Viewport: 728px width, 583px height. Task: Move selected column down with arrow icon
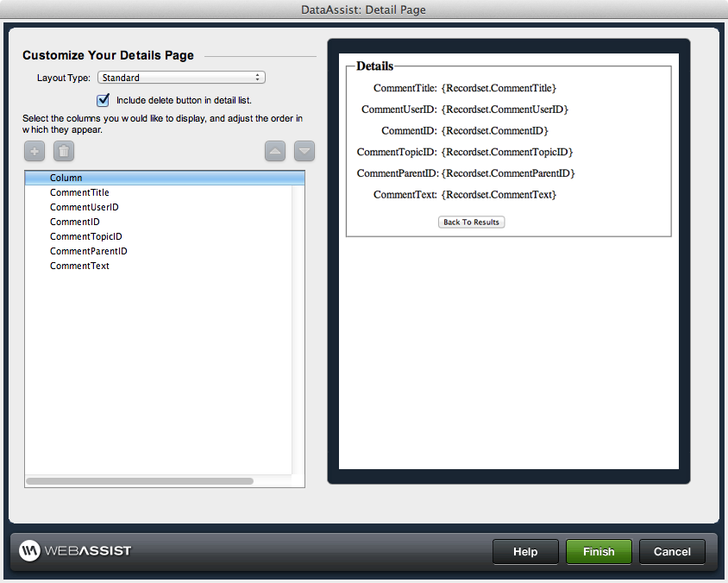(304, 151)
